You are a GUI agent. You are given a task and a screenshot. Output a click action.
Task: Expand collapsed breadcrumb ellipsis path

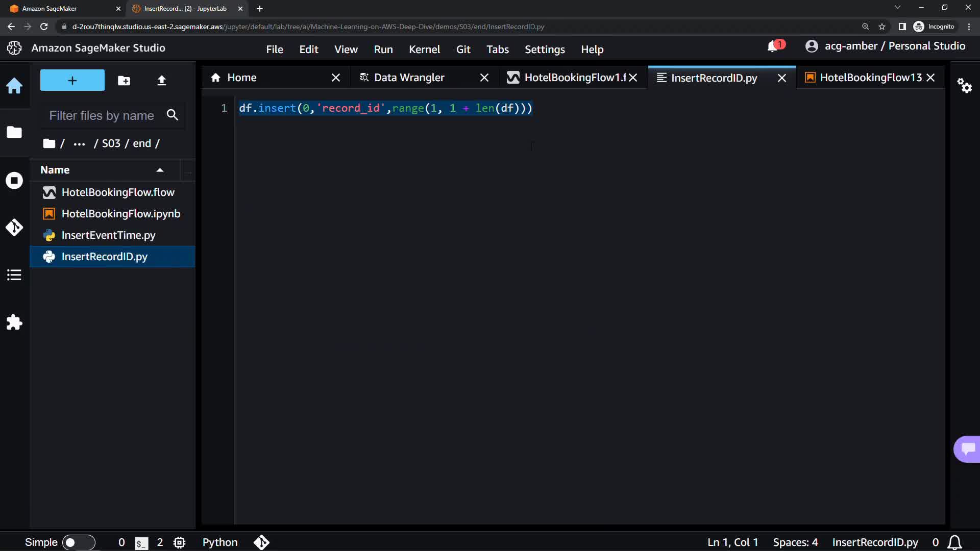point(79,144)
